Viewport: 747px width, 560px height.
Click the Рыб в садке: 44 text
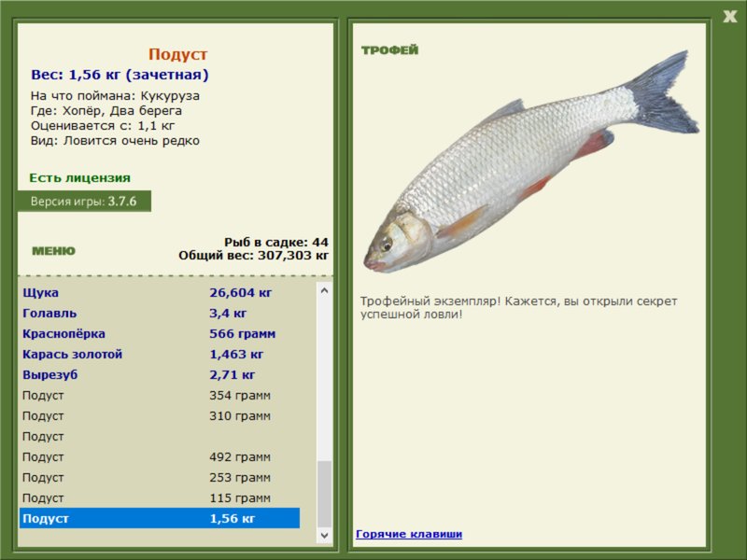point(276,242)
